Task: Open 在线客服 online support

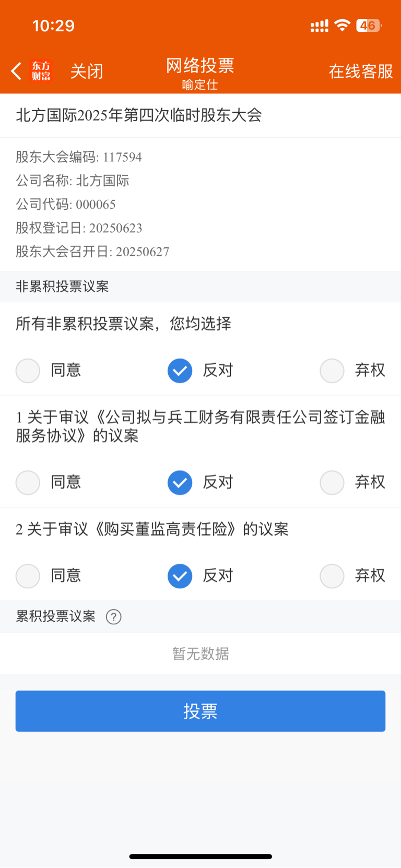Action: [361, 72]
